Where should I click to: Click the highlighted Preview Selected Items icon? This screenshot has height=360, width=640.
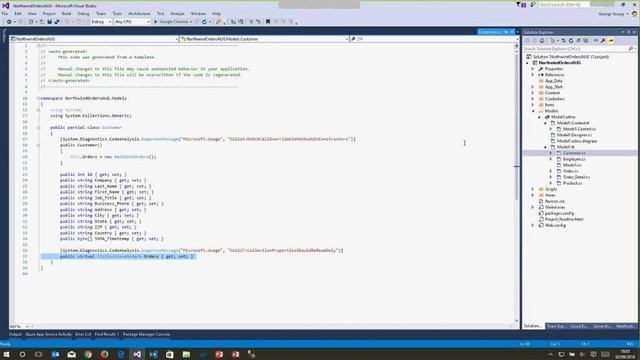pos(611,41)
